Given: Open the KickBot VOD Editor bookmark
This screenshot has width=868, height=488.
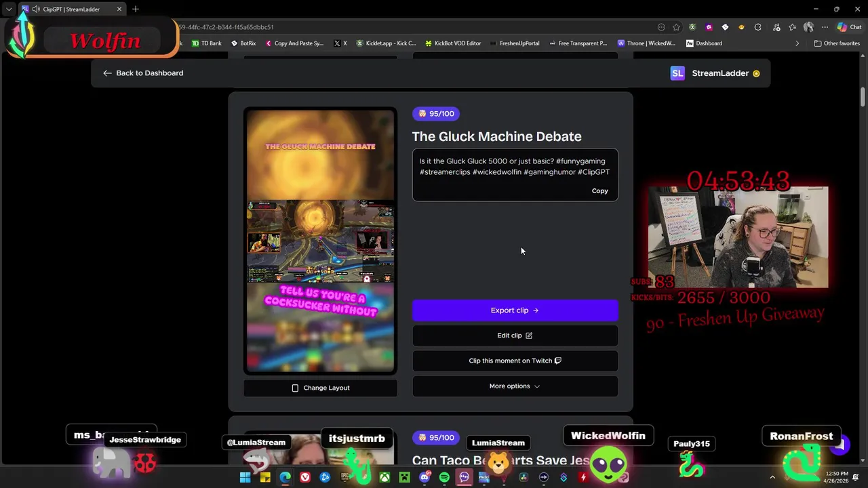Looking at the screenshot, I should point(453,43).
